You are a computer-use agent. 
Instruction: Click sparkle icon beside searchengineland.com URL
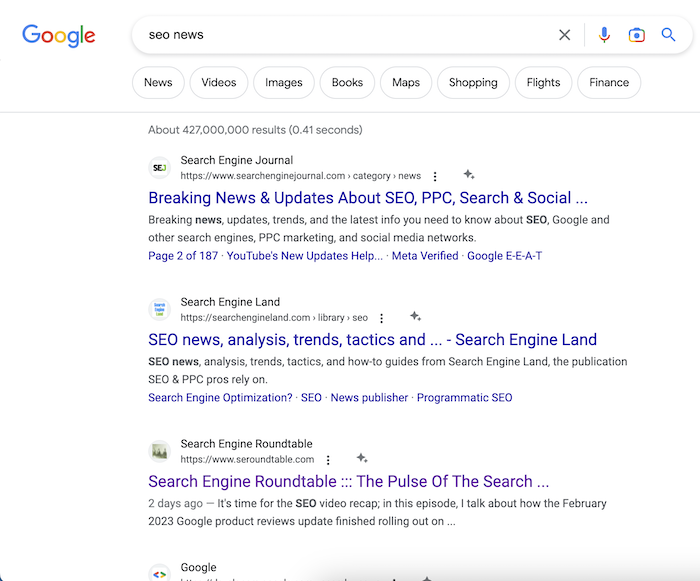[x=415, y=316]
